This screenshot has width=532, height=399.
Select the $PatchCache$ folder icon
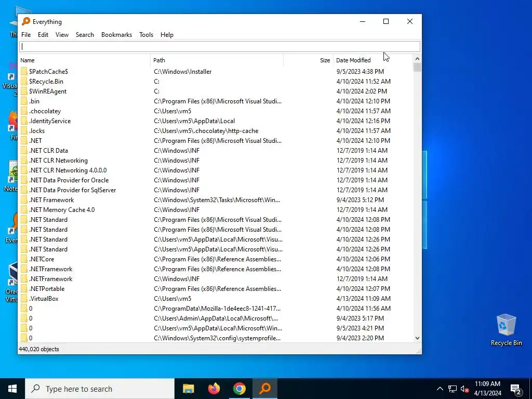pos(24,71)
